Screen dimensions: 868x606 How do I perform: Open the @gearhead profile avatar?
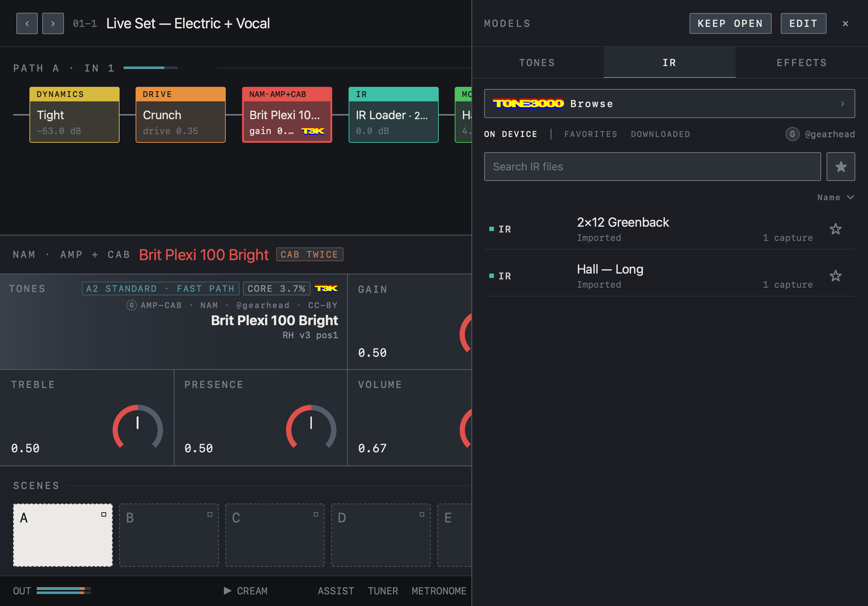792,134
